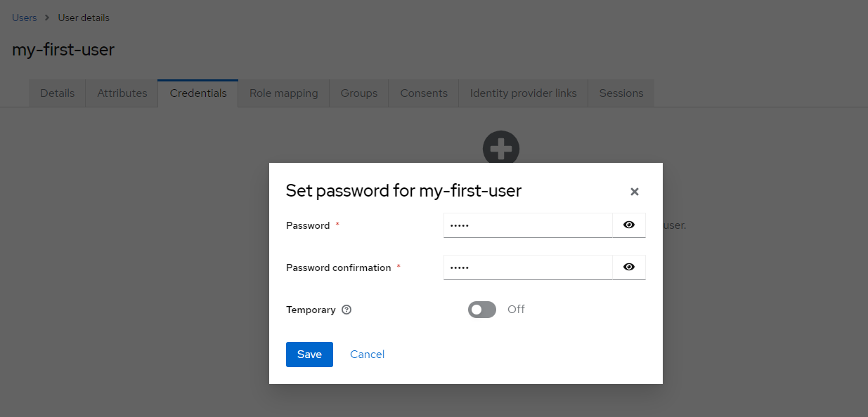Select the Credentials tab

(198, 93)
